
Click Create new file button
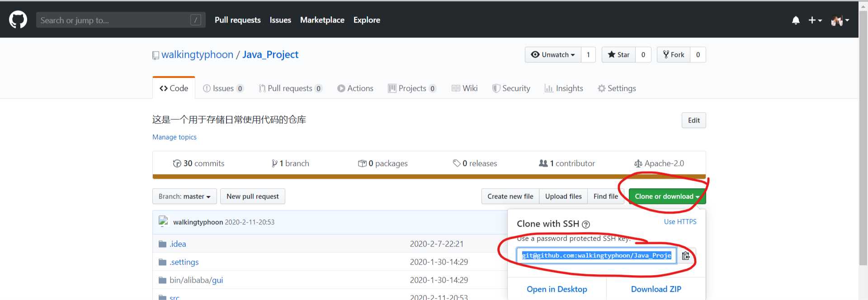click(x=510, y=196)
